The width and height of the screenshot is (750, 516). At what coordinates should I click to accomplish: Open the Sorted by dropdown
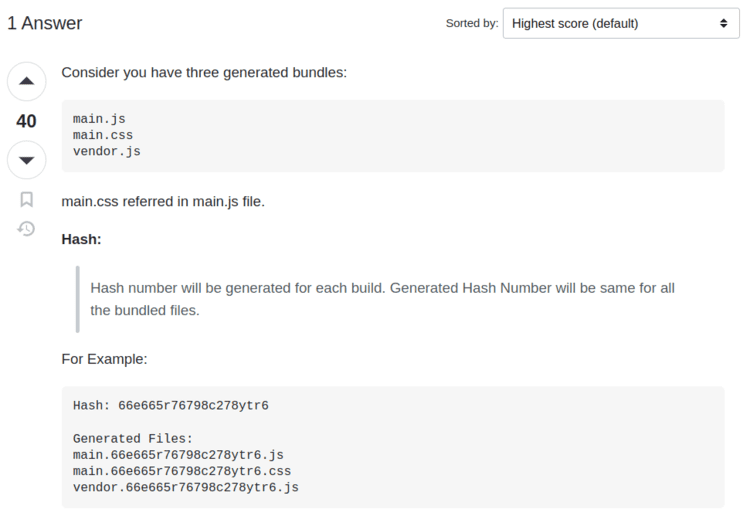621,23
